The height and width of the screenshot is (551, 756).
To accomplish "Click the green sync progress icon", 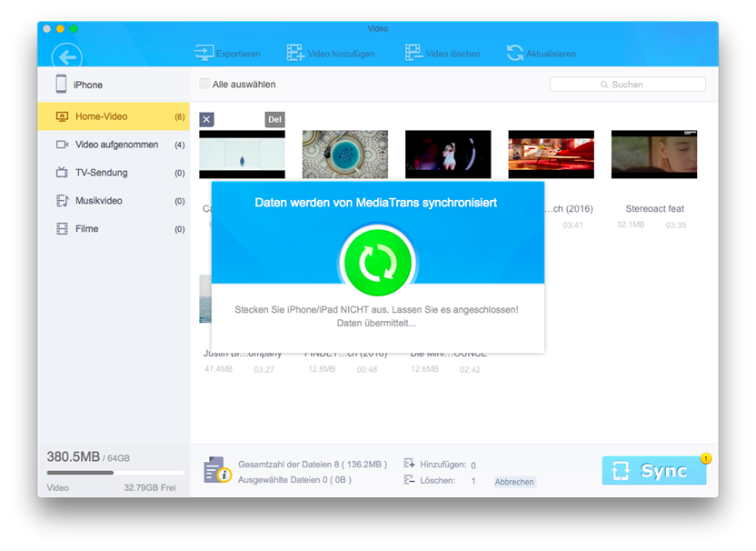I will 378,263.
